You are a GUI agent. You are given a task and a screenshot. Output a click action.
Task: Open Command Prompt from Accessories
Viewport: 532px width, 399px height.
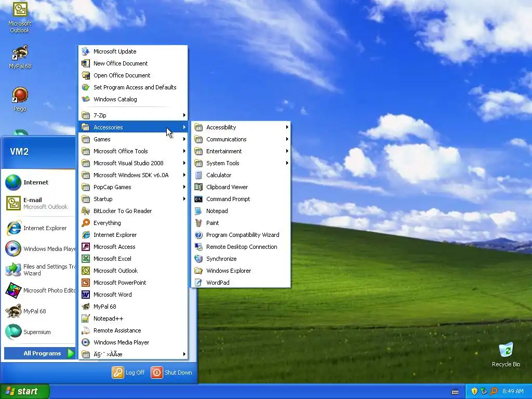[x=241, y=199]
